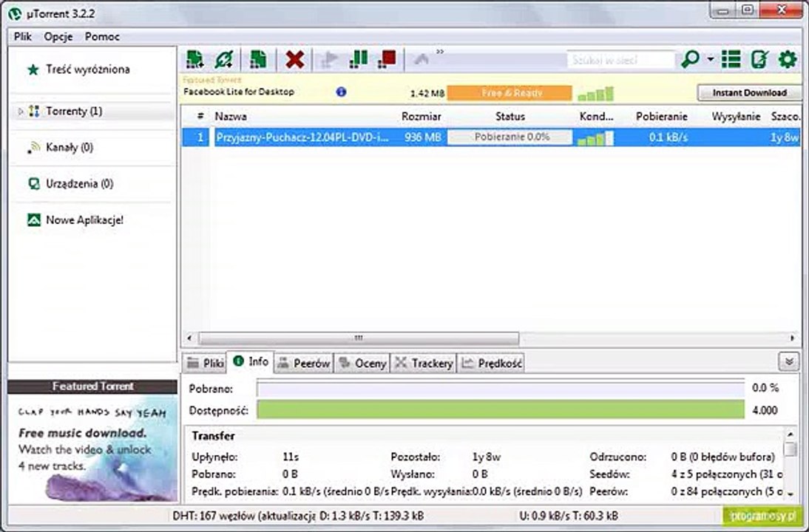
Task: Click the search magnifier icon
Action: point(690,59)
